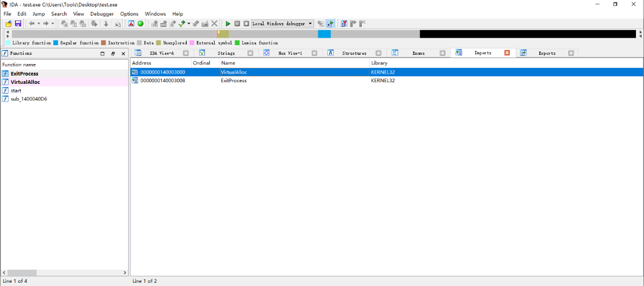Close the Imports tab
The height and width of the screenshot is (286, 644).
(507, 53)
